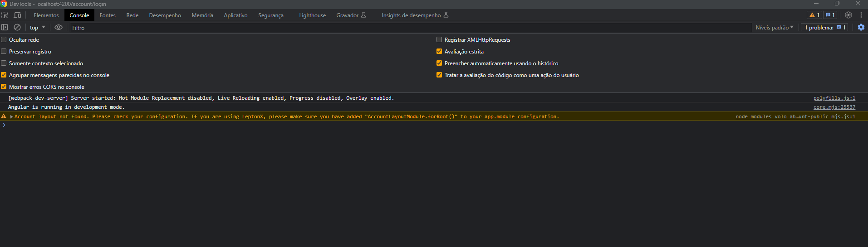The width and height of the screenshot is (868, 247).
Task: Open the top JavaScript context dropdown
Action: tap(37, 28)
